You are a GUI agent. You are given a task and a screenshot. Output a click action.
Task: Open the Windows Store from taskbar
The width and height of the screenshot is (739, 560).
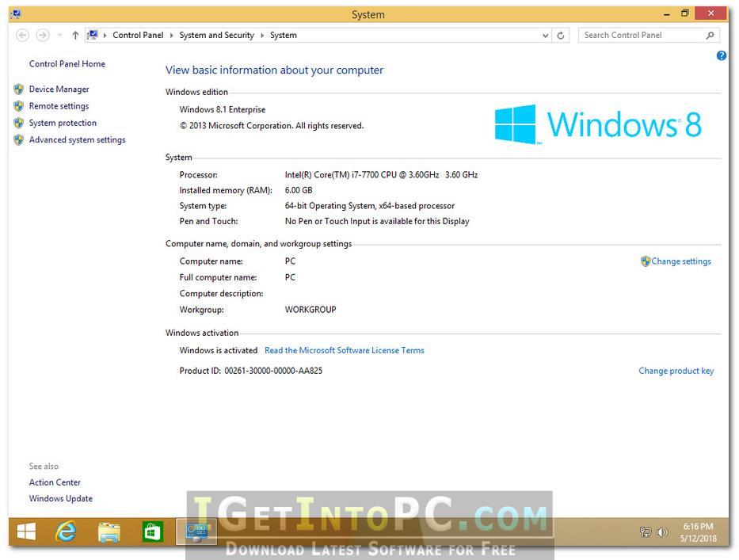[152, 532]
